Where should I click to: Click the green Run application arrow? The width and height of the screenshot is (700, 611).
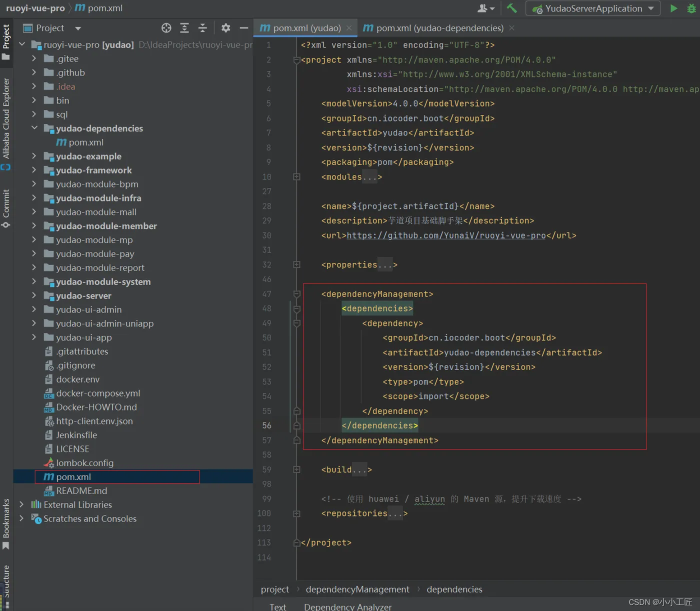(x=673, y=8)
